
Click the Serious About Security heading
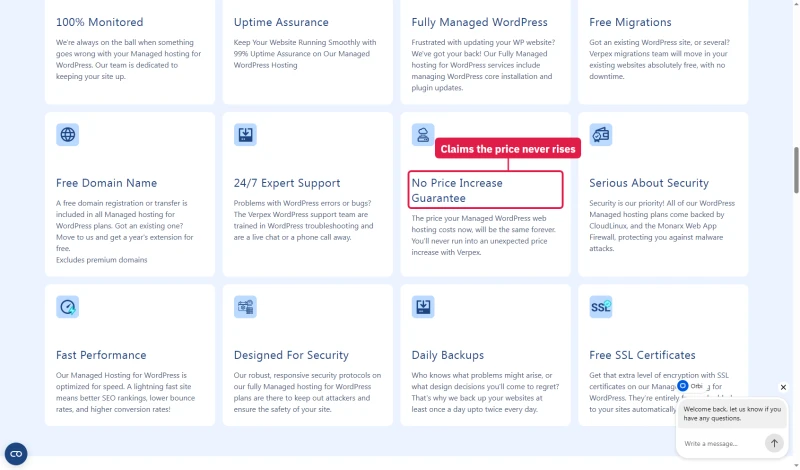[x=649, y=183]
